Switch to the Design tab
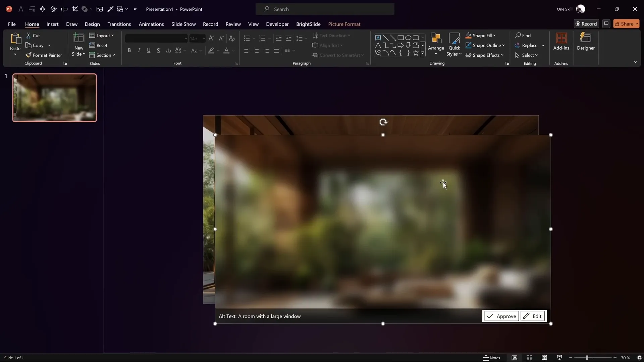644x362 pixels. click(x=92, y=24)
